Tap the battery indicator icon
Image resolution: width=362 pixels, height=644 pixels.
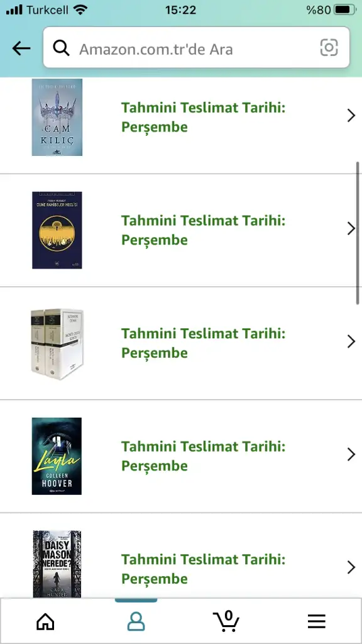pos(345,10)
